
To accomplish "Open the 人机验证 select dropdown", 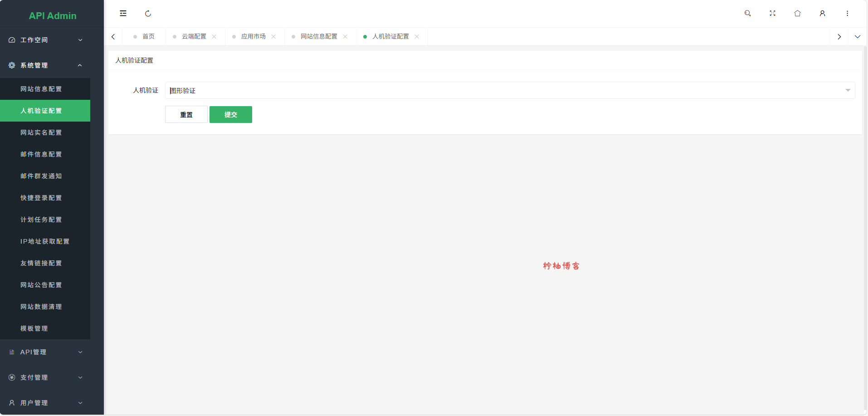I will pyautogui.click(x=510, y=90).
